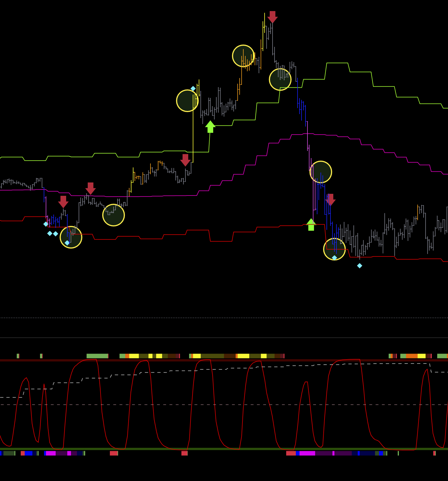Select the topmost yellow circle on orange bars
Image resolution: width=448 pixels, height=481 pixels.
click(x=243, y=56)
